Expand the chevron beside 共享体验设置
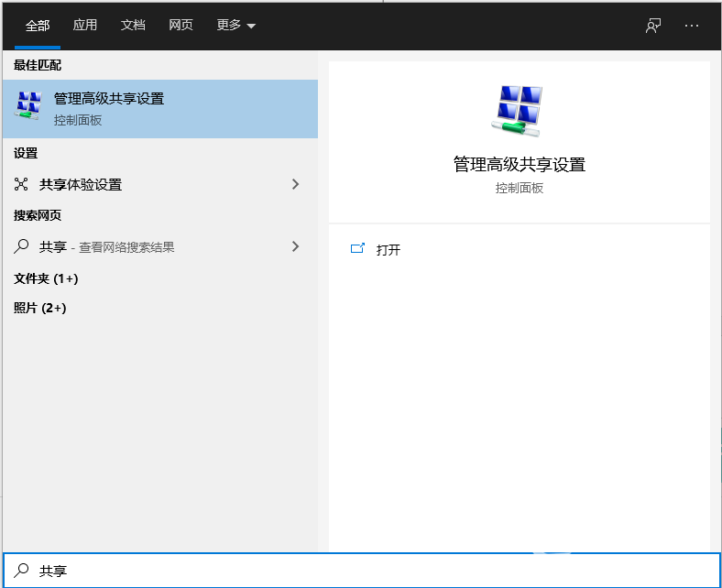Screen dimensions: 722x588 point(295,184)
